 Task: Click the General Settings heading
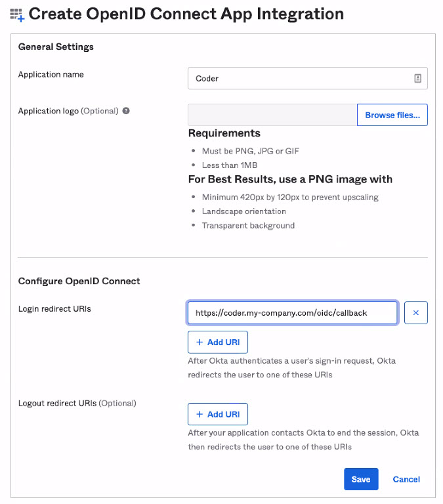56,47
